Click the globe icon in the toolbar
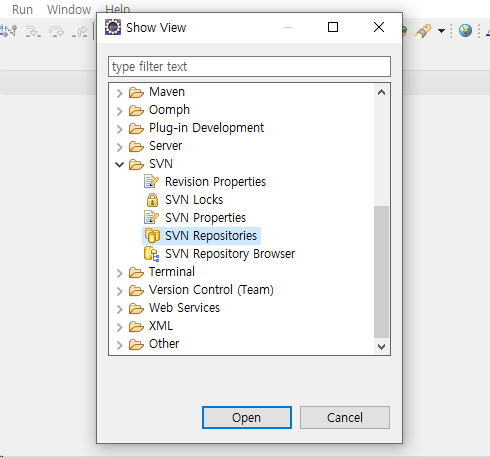Image resolution: width=490 pixels, height=457 pixels. tap(465, 31)
